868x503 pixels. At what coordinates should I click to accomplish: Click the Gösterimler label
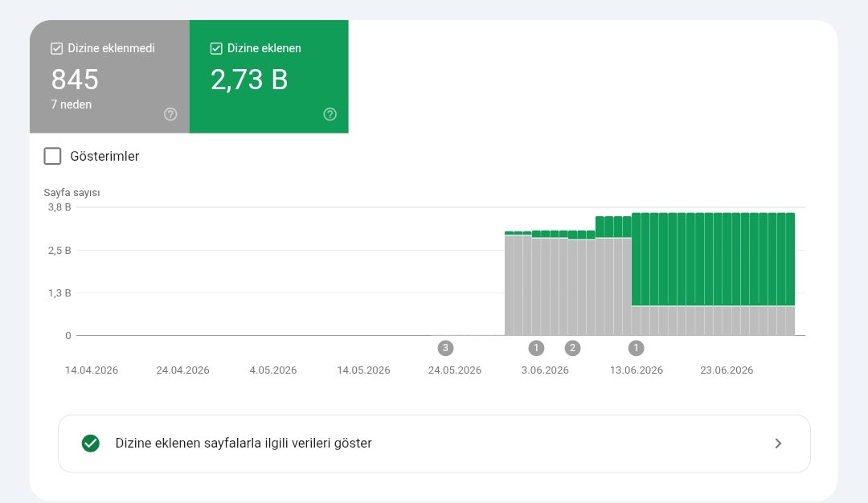click(x=104, y=156)
